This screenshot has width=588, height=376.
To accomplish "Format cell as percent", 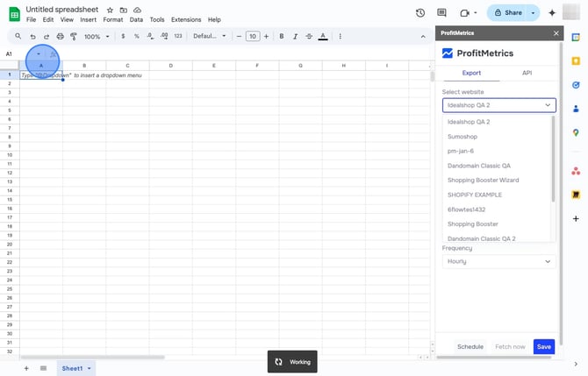I will pos(137,36).
